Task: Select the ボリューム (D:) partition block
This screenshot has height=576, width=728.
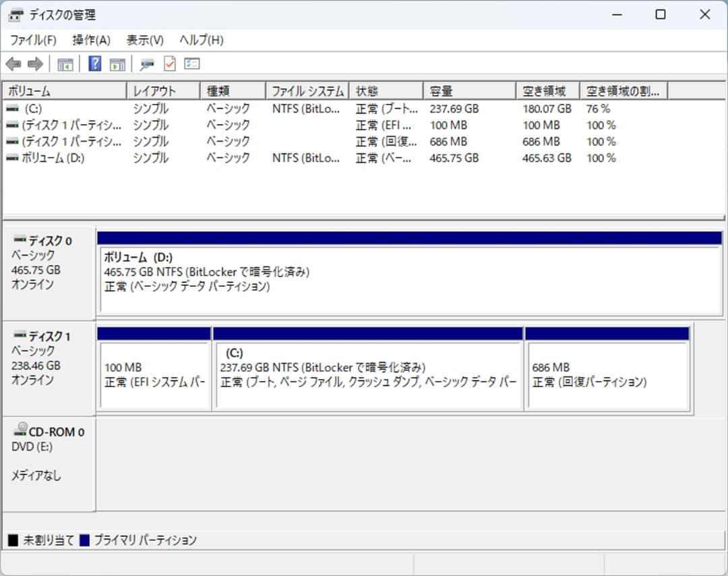Action: point(404,277)
